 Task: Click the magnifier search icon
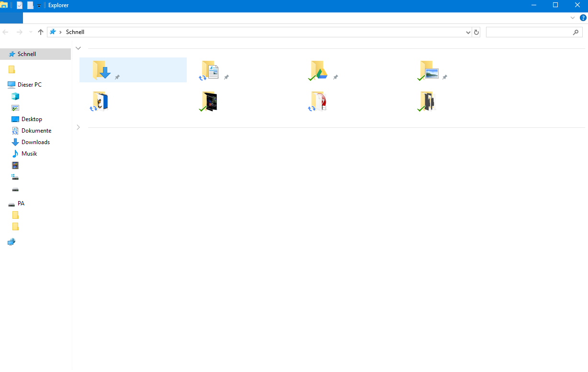(576, 32)
